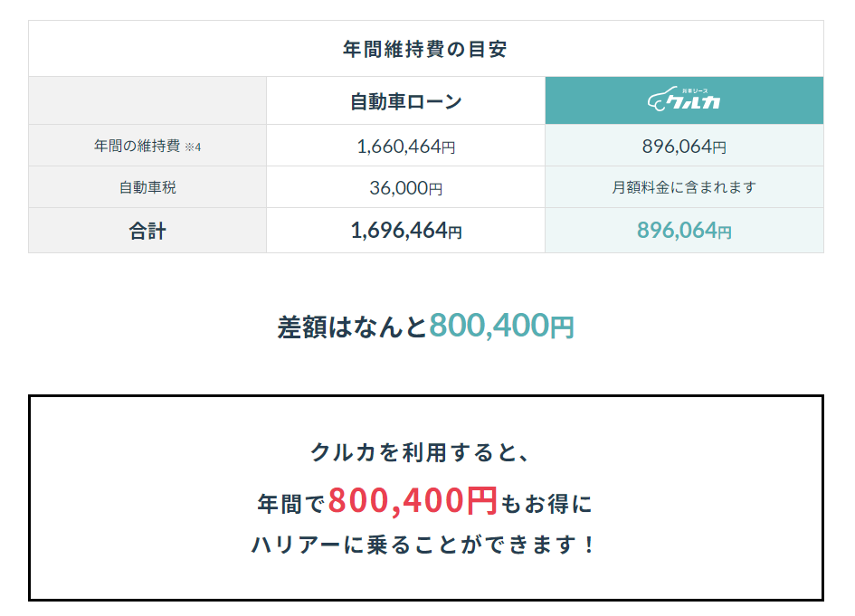Screen dimensions: 855x616
Task: Click the 月額料金に含まれます cell
Action: click(684, 187)
